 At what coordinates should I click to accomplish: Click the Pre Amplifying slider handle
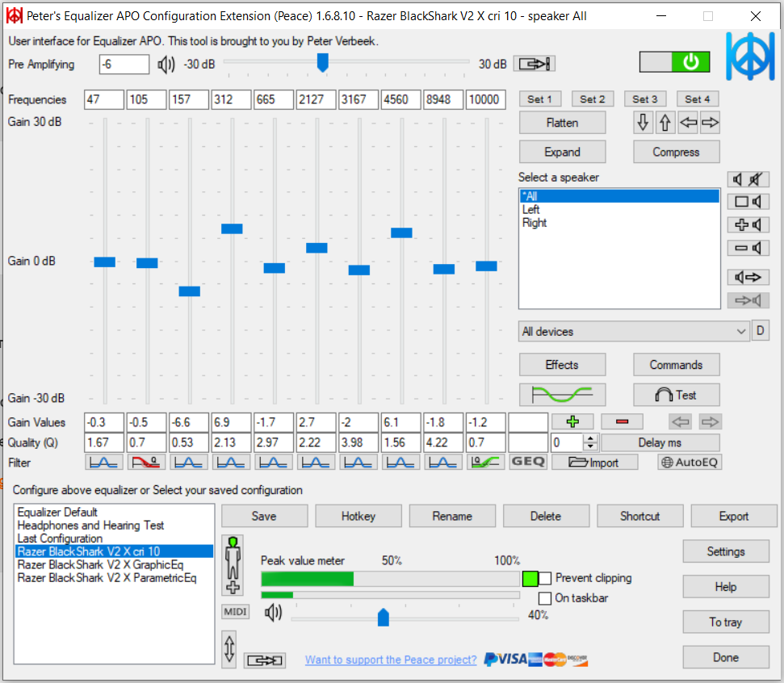pyautogui.click(x=323, y=63)
